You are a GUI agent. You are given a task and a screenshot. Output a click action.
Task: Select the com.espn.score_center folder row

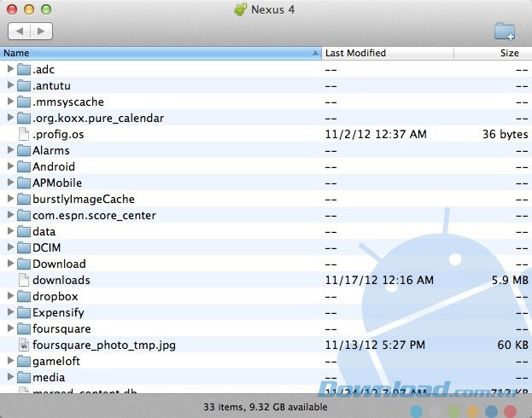click(94, 215)
